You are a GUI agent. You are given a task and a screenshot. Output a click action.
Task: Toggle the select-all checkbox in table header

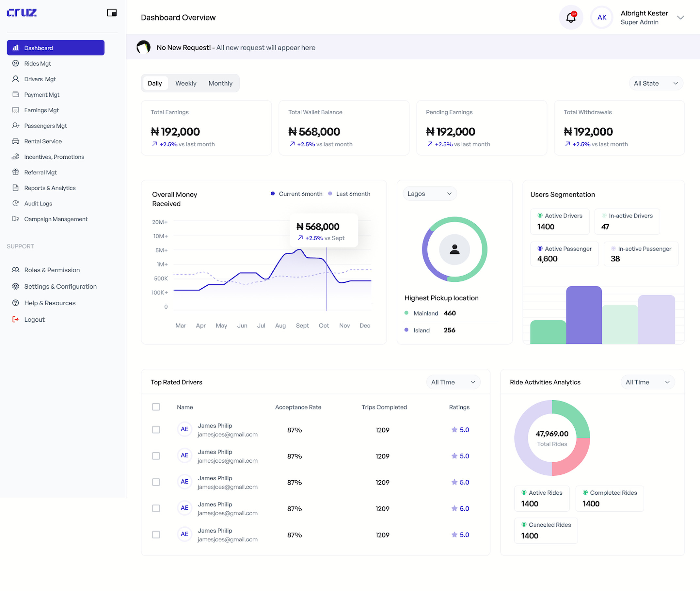click(x=156, y=407)
